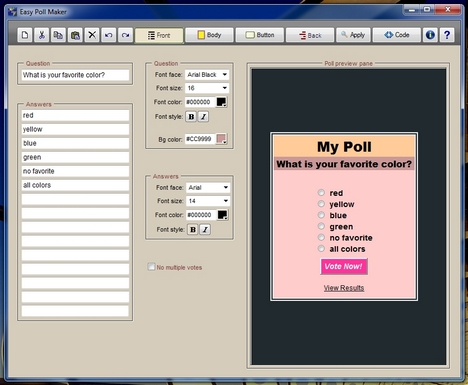Minimize the Easy Poll Maker window
The image size is (468, 385).
pyautogui.click(x=412, y=10)
